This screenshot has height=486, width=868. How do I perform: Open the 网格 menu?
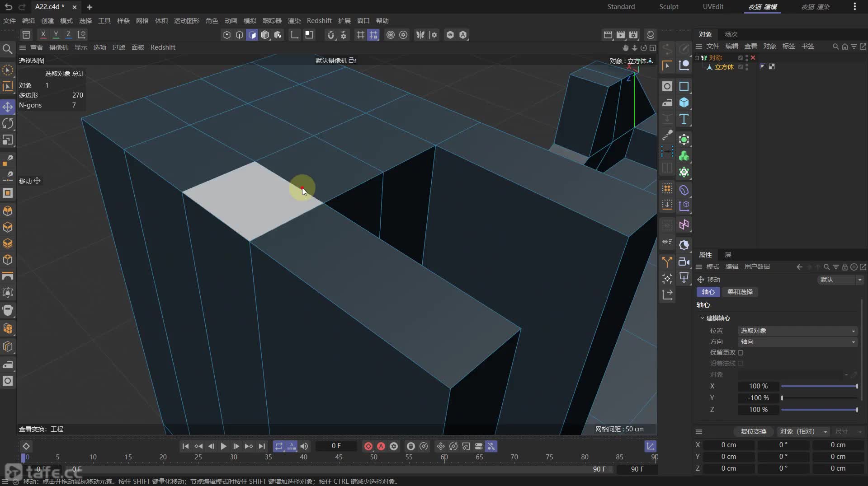click(142, 21)
